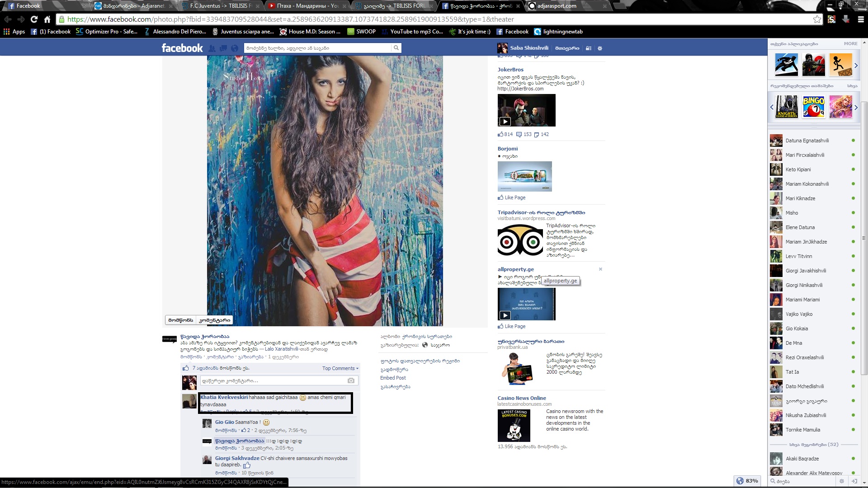Show next apps with right chevron

(x=856, y=66)
